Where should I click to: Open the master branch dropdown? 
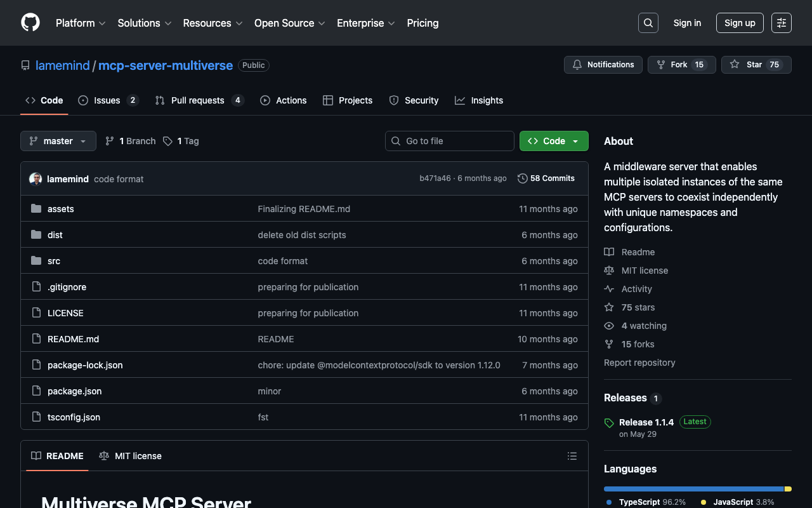point(58,141)
